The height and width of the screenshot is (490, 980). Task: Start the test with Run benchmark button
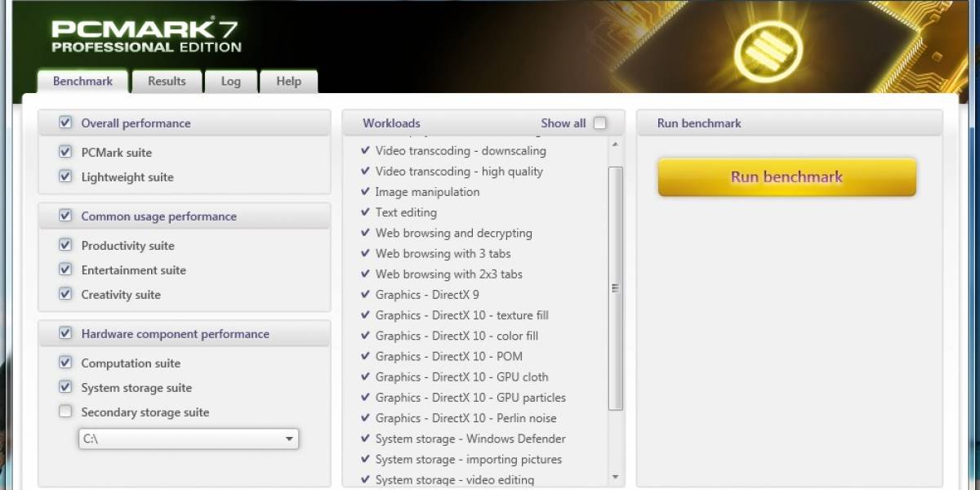(786, 177)
